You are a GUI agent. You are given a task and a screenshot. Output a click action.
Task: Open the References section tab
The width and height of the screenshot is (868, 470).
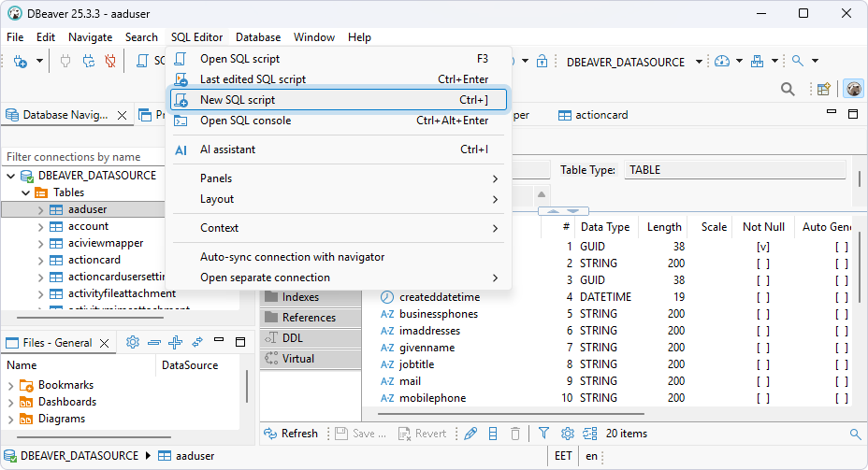point(311,318)
